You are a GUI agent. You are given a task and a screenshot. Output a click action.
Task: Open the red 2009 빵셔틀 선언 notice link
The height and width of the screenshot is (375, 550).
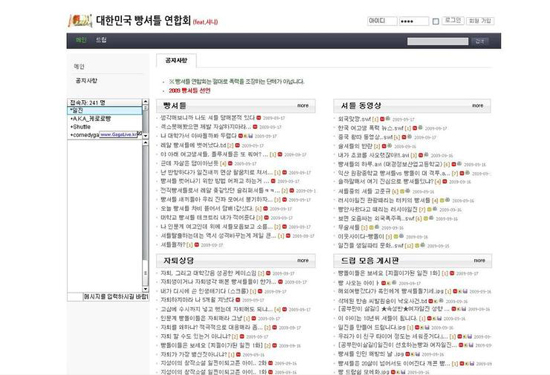pos(189,91)
